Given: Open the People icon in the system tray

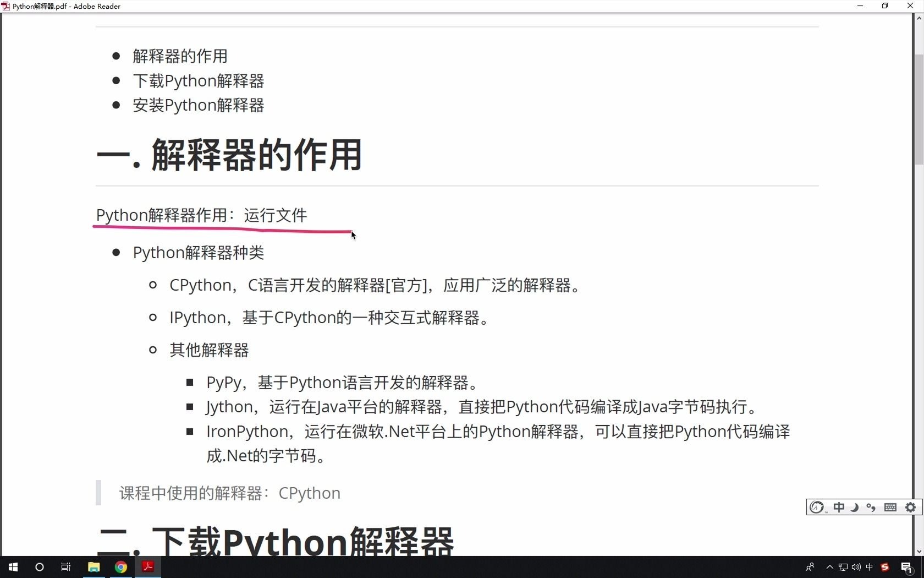Looking at the screenshot, I should [x=810, y=567].
